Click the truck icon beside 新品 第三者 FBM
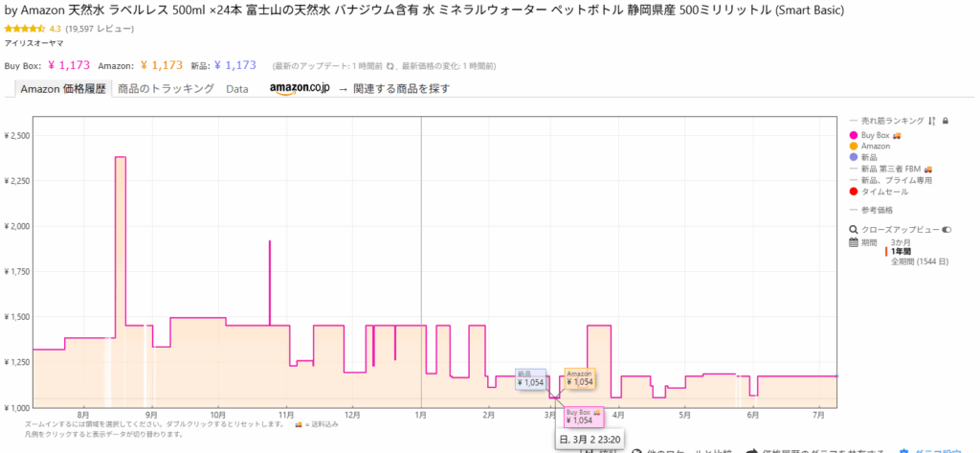The image size is (980, 453). pos(928,169)
